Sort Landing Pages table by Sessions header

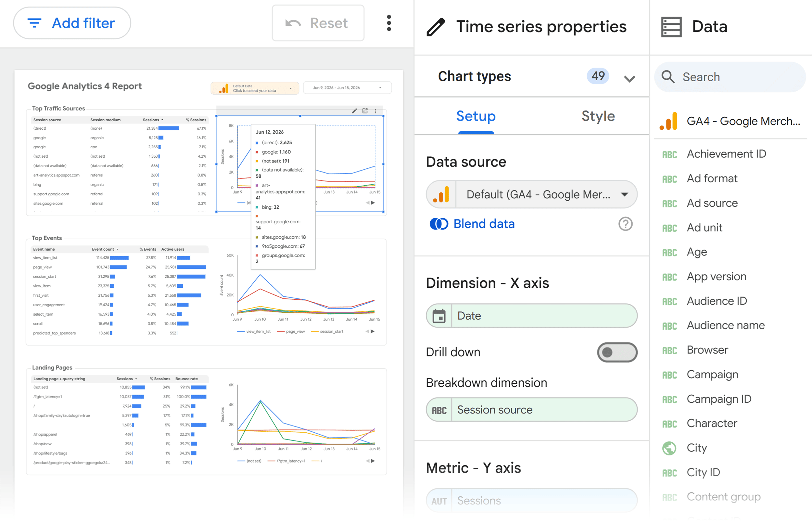point(126,379)
